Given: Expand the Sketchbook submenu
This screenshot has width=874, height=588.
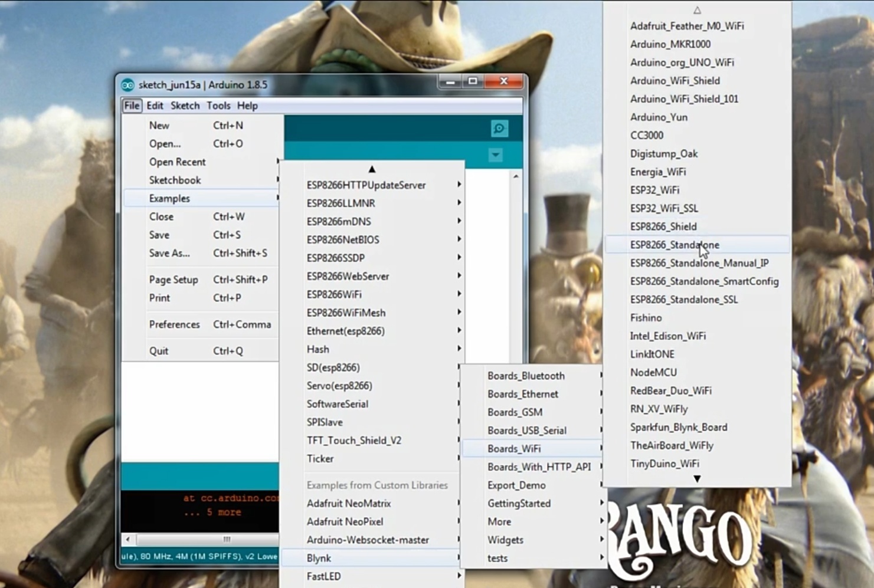Looking at the screenshot, I should click(x=201, y=180).
